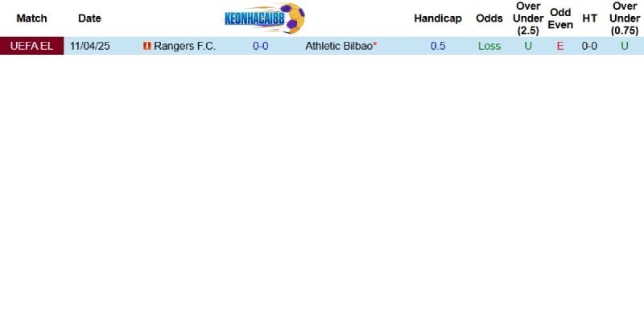Click the Over Under (0.75) header
This screenshot has height=322, width=644.
tap(625, 18)
